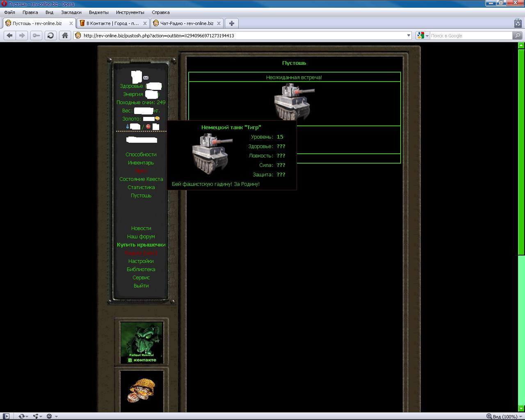The width and height of the screenshot is (525, 420).
Task: Open the Справка menu
Action: coord(160,12)
